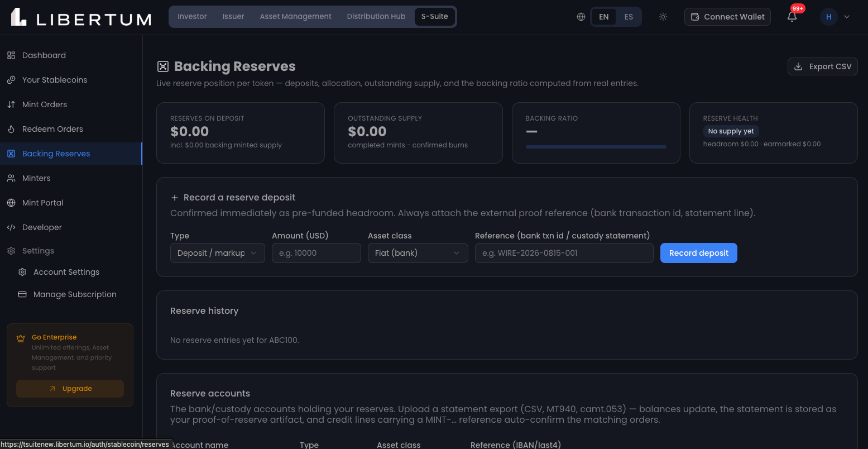This screenshot has width=868, height=449.
Task: Click the Your Stablecoins coin icon
Action: (x=11, y=80)
